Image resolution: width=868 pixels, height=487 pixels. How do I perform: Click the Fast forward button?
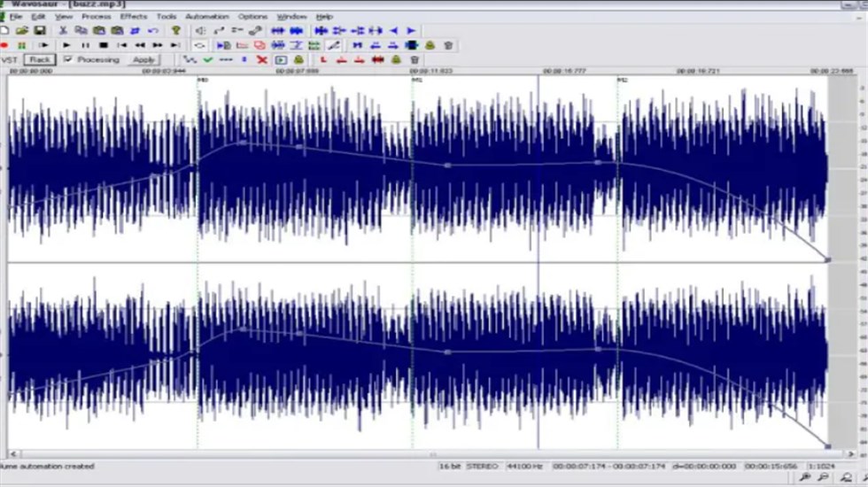158,45
